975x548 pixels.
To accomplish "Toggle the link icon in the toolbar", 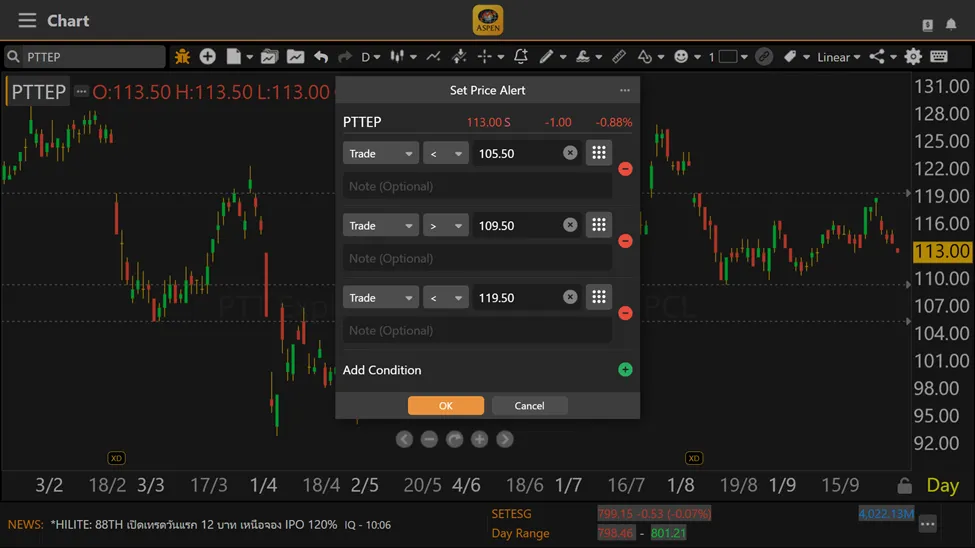I will click(763, 57).
